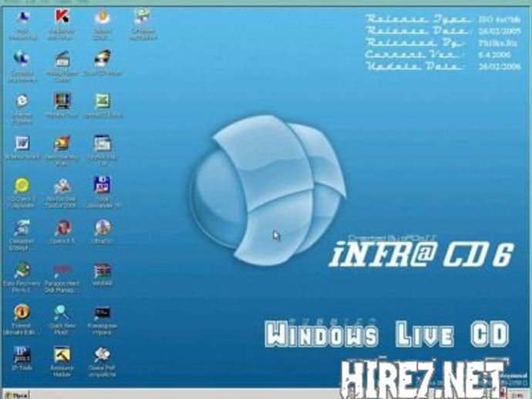Screen dimensions: 532x399
Task: Open the shortcut beneath the Small CD-Writer icon
Action: [x=103, y=101]
